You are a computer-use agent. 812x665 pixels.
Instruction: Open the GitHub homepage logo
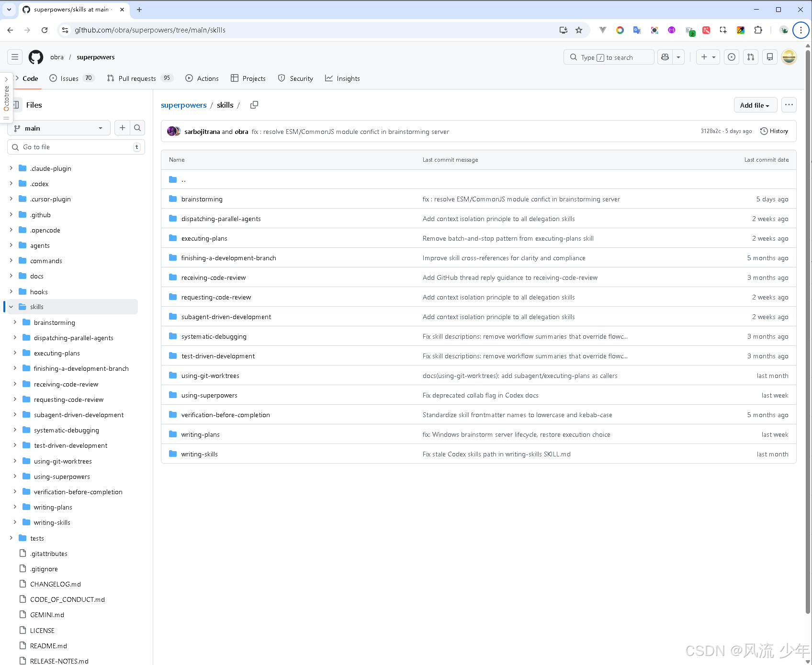(36, 57)
